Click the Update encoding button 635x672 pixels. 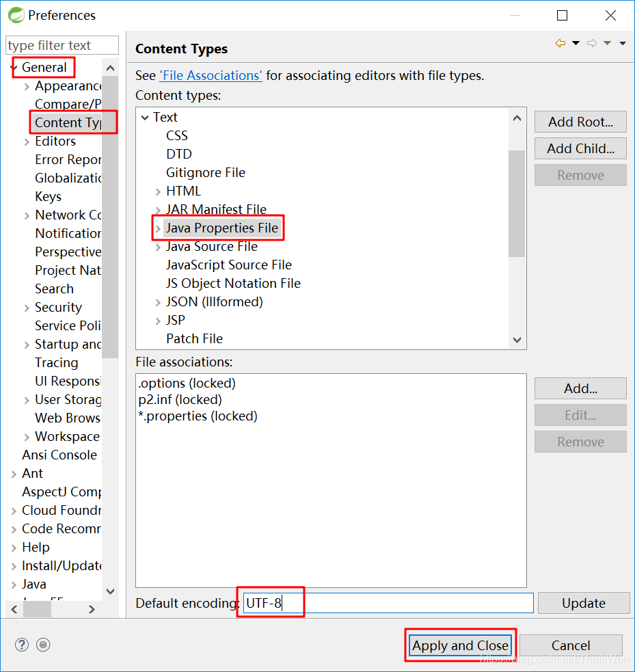[x=584, y=603]
